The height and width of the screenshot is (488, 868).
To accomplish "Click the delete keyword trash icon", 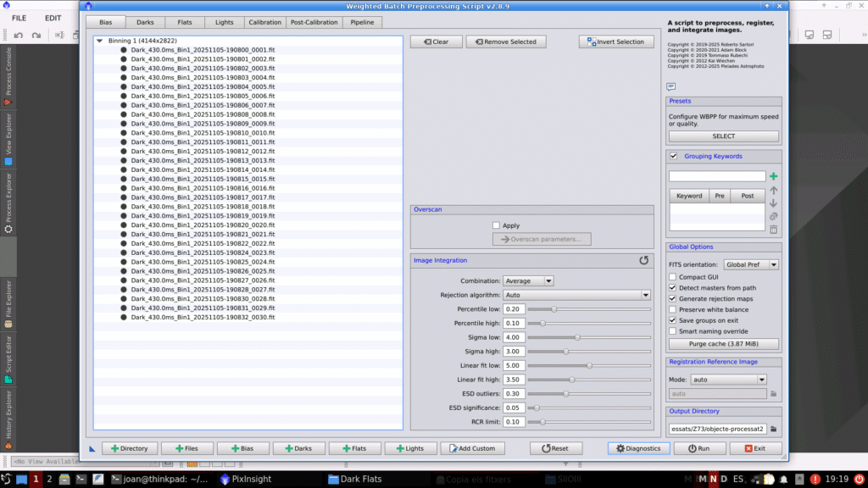I will pos(773,230).
